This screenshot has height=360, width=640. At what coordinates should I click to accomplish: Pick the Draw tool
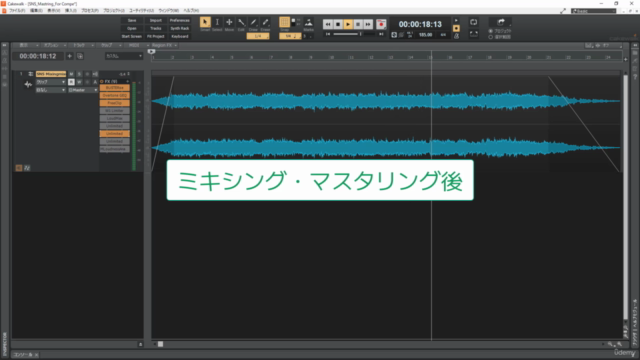(x=253, y=24)
